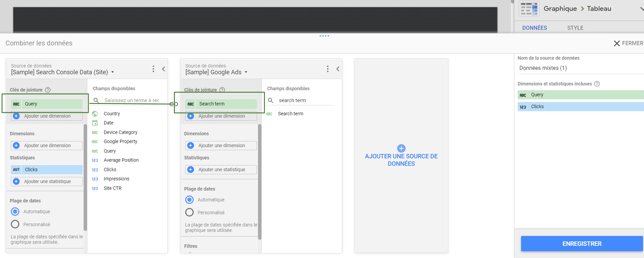Click help icon beside included dimensions and statistics
Image resolution: width=644 pixels, height=258 pixels.
click(597, 84)
